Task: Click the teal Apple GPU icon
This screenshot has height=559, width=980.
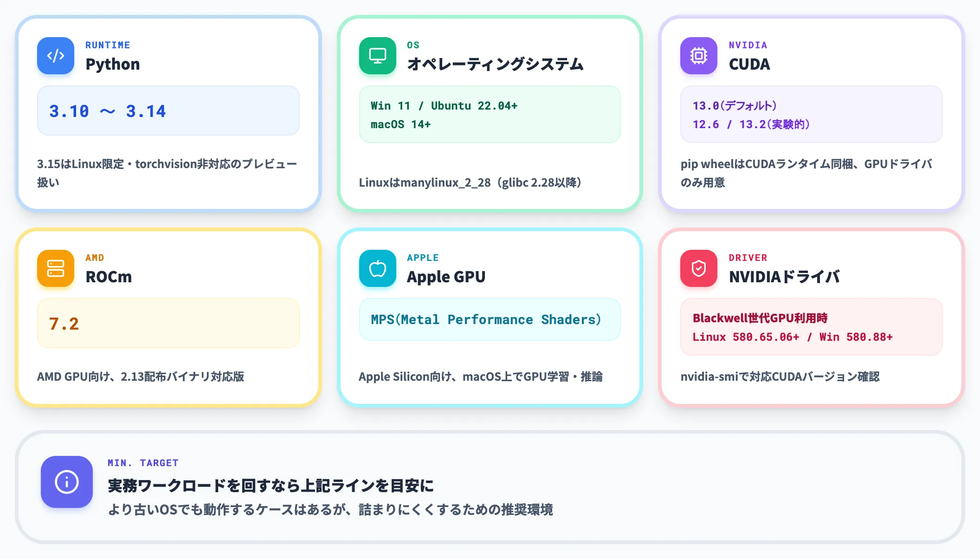Action: tap(378, 268)
